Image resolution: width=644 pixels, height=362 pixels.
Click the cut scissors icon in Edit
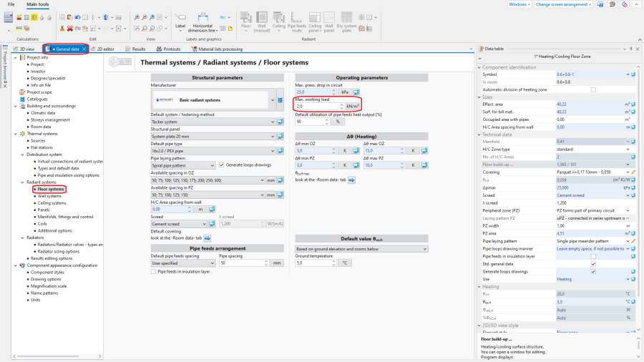(x=62, y=29)
